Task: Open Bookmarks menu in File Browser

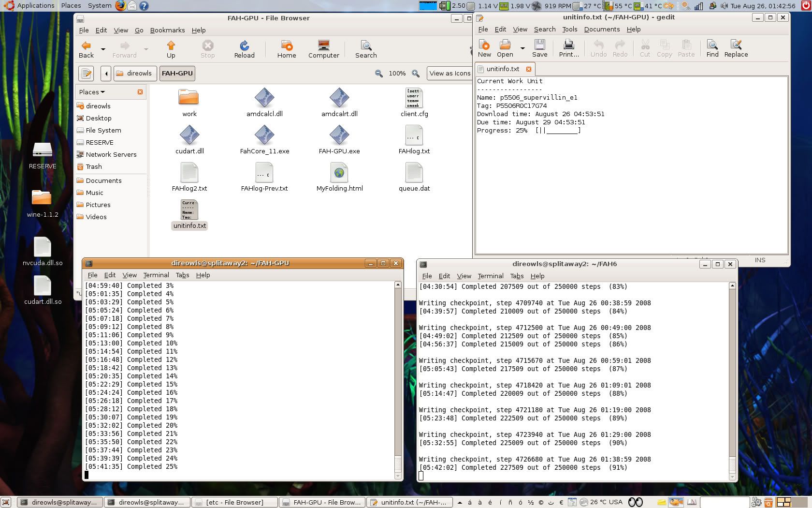Action: [x=167, y=30]
